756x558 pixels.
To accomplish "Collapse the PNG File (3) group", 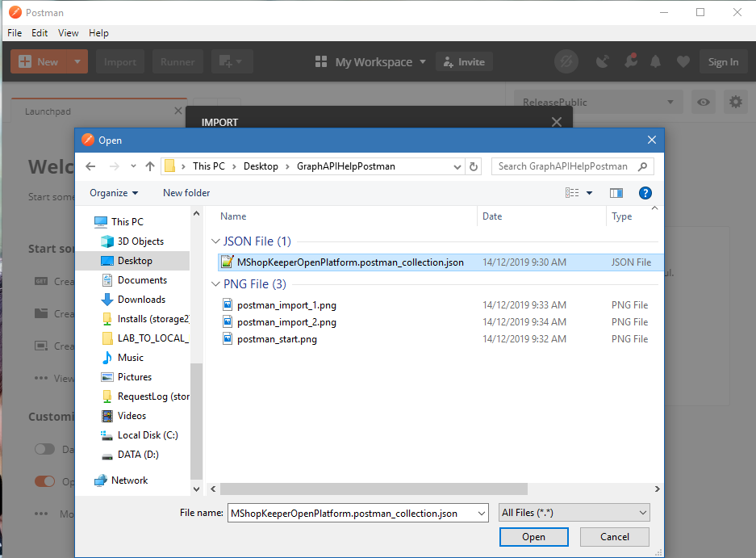I will click(215, 283).
